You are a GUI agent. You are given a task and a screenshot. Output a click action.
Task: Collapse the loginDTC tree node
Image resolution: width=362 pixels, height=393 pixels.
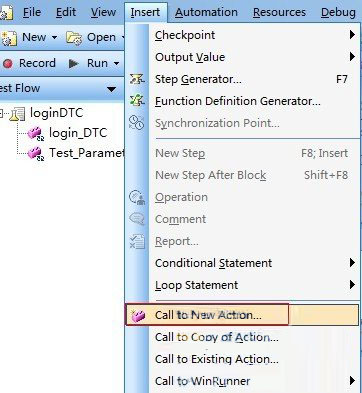pos(1,114)
